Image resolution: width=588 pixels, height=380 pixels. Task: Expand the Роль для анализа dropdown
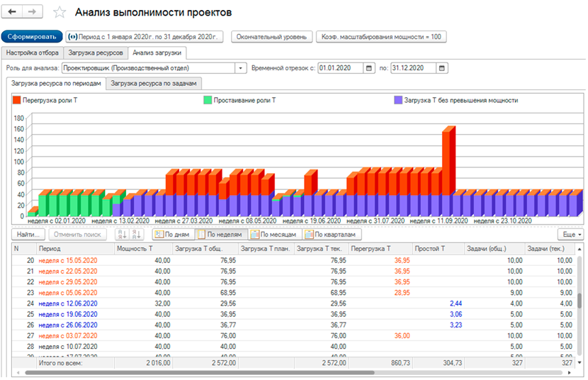240,68
